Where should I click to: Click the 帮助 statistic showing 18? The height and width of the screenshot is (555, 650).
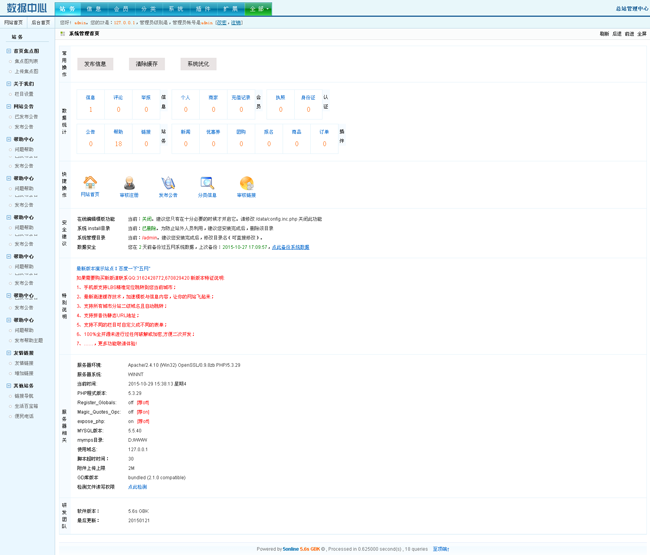118,132
